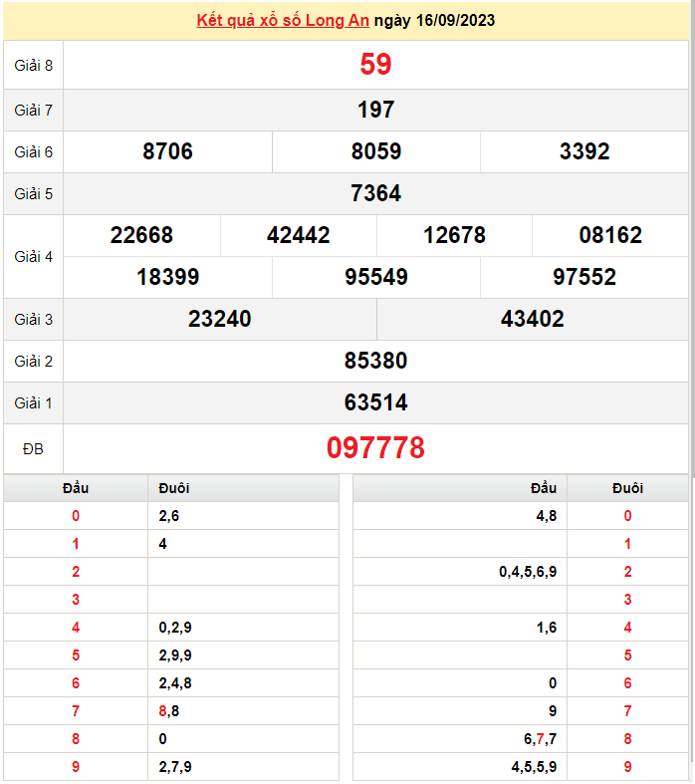This screenshot has width=695, height=784.
Task: Click the Giải 4 number 97552
Action: click(x=584, y=277)
